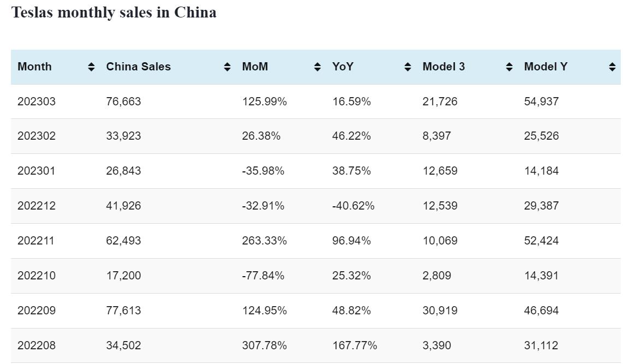Click the -35.98% MoM cell
This screenshot has height=364, width=623.
tap(263, 171)
